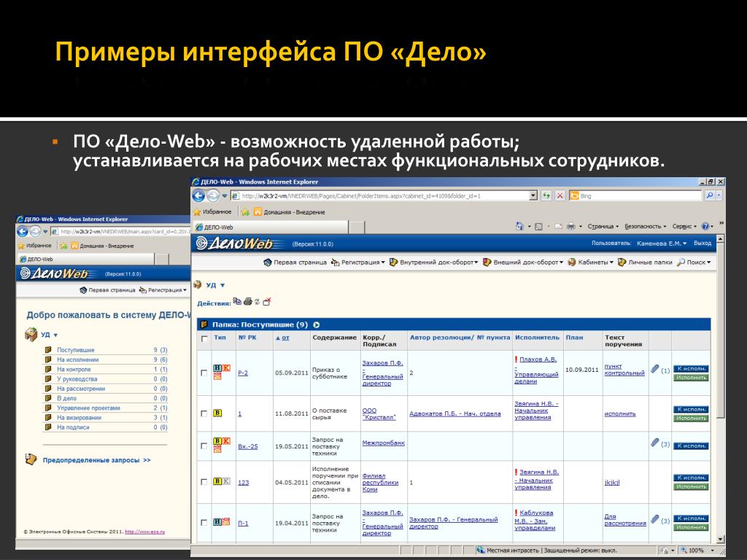The width and height of the screenshot is (747, 560).
Task: Click the Back arrow in the back ДЕЛО-Web window
Action: coord(23,231)
